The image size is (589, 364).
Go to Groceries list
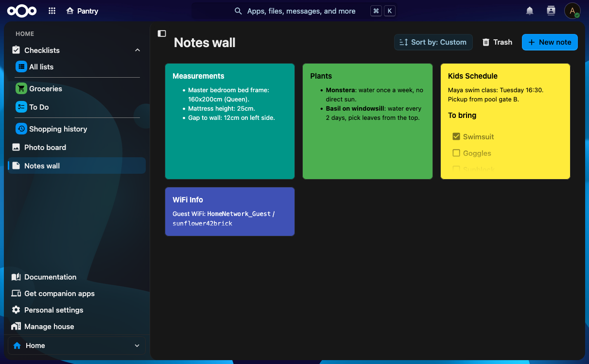coord(78,88)
